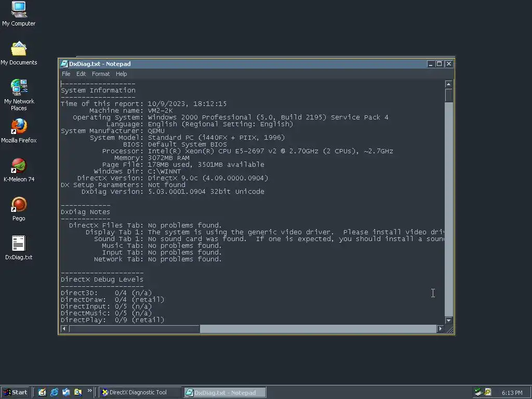Click the machine name 'VM2-2K'
Screen dimensions: 532x399
click(x=160, y=111)
